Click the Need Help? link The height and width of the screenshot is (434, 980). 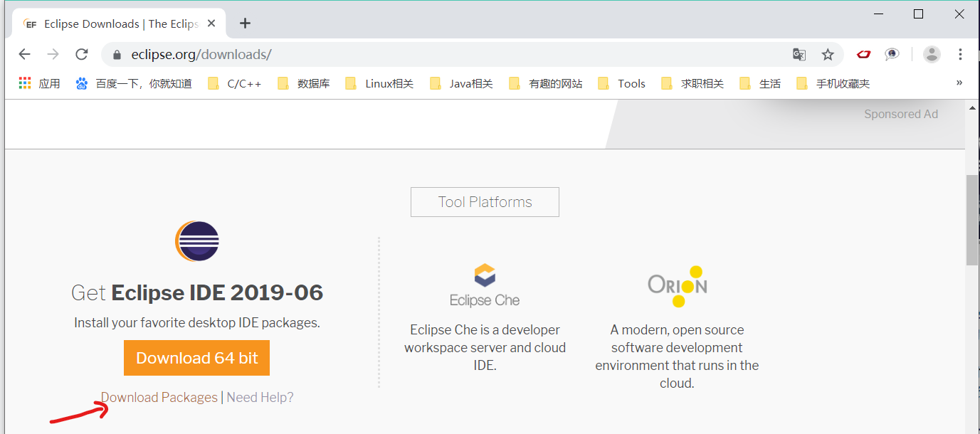[x=260, y=397]
